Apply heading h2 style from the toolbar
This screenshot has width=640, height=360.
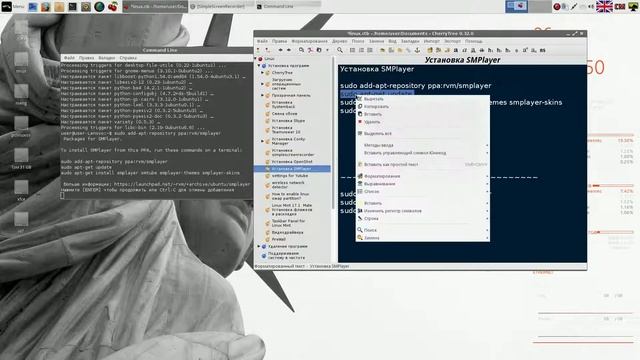pos(499,50)
